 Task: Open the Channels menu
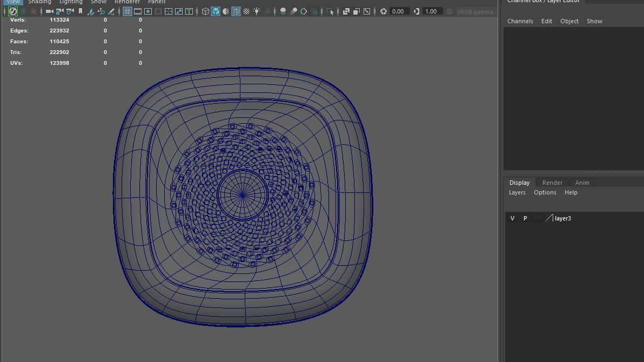(x=520, y=21)
